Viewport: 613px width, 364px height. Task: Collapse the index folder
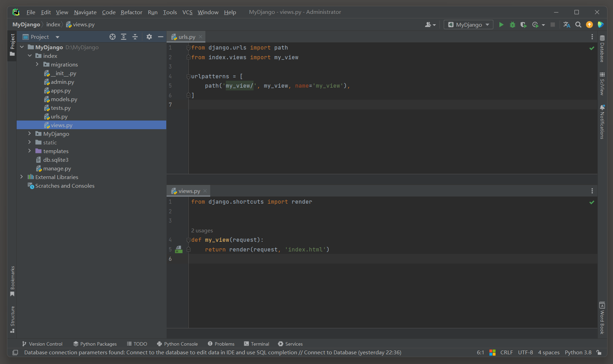pyautogui.click(x=29, y=56)
